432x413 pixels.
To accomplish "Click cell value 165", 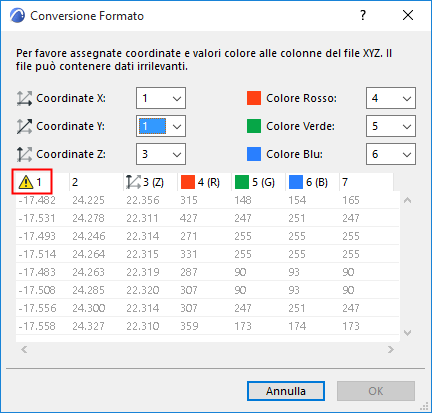I will pyautogui.click(x=351, y=200).
